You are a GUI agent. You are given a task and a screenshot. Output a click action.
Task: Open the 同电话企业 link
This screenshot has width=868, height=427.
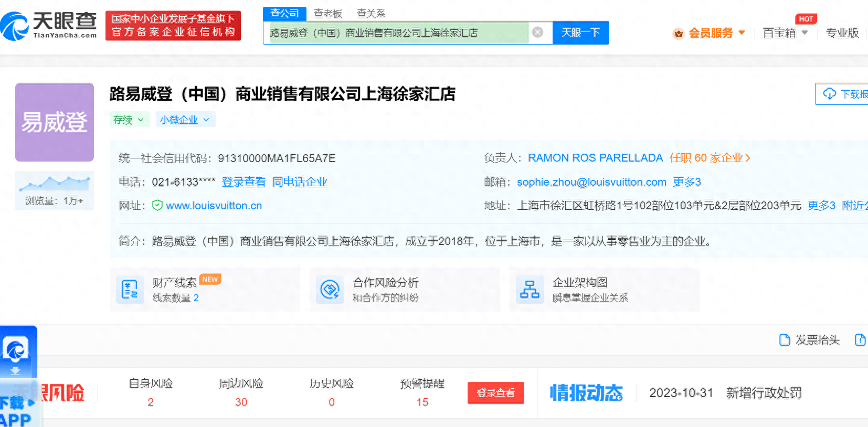point(300,182)
